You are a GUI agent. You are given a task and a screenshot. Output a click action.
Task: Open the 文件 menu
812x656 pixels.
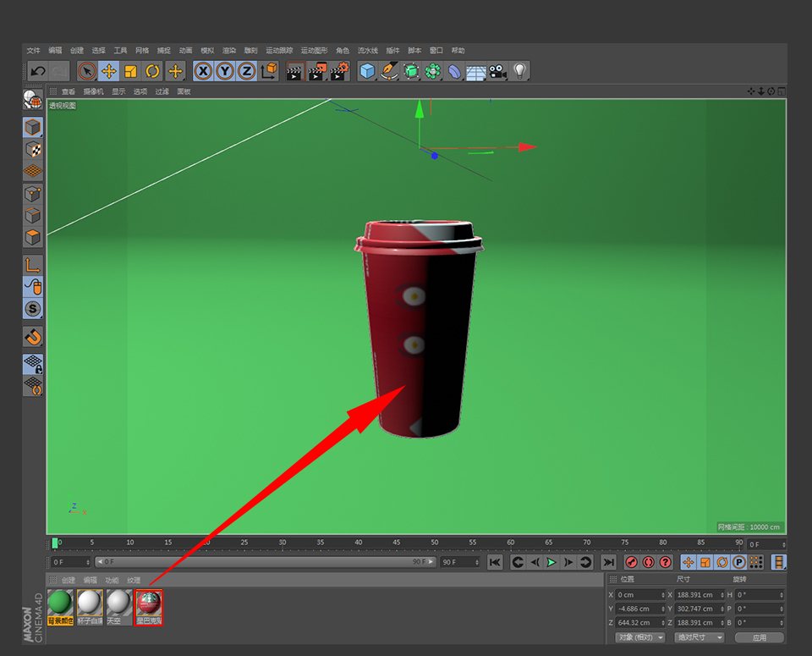click(33, 51)
